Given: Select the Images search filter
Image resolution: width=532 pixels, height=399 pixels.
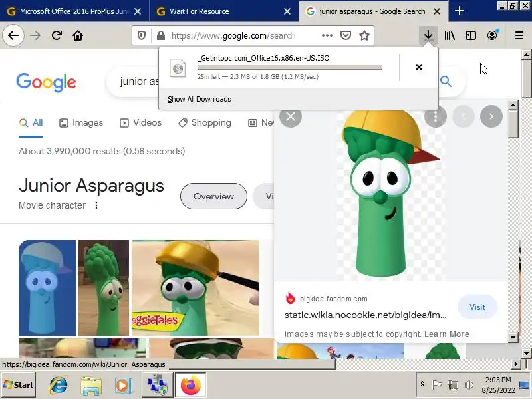Looking at the screenshot, I should pyautogui.click(x=81, y=123).
